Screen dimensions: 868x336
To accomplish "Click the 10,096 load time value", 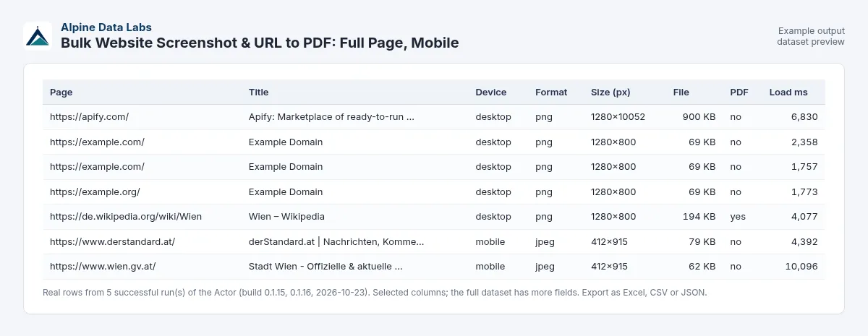I will (x=801, y=267).
